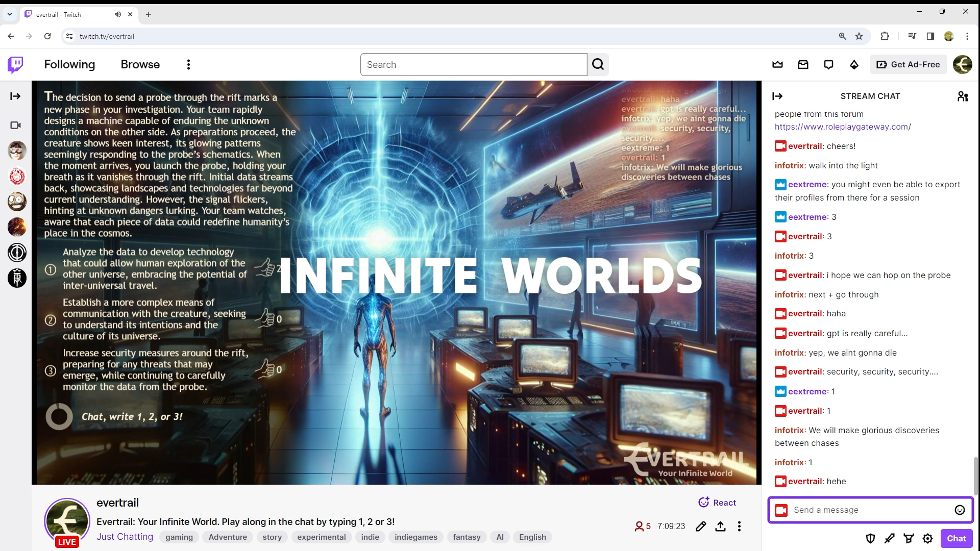Click the share stream upload icon
The width and height of the screenshot is (980, 551).
720,527
